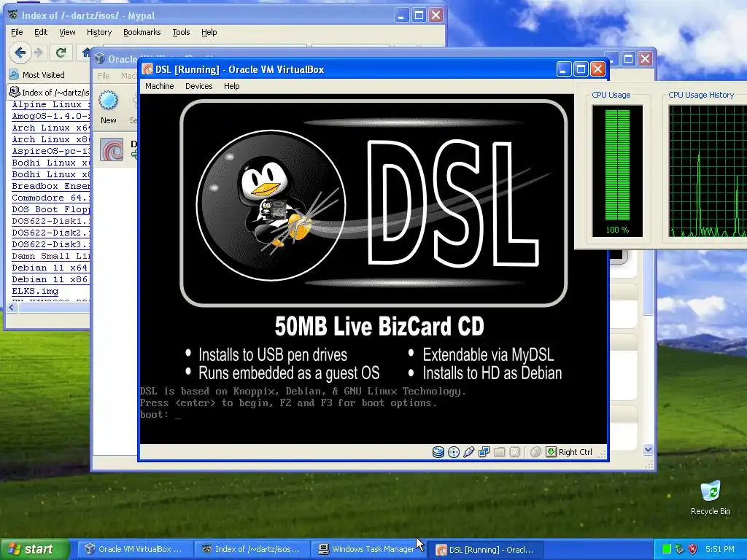
Task: Open the Alpine Linux link
Action: point(50,105)
